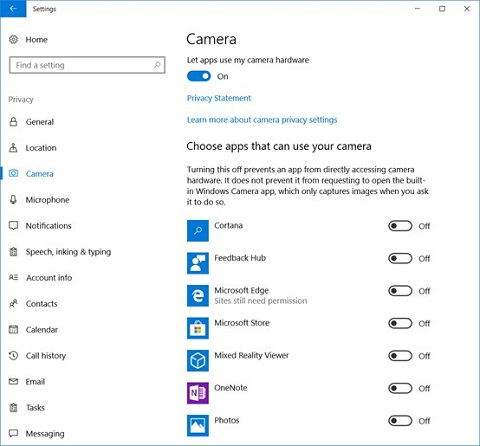
Task: Click the Tasks clipboard icon
Action: [13, 407]
